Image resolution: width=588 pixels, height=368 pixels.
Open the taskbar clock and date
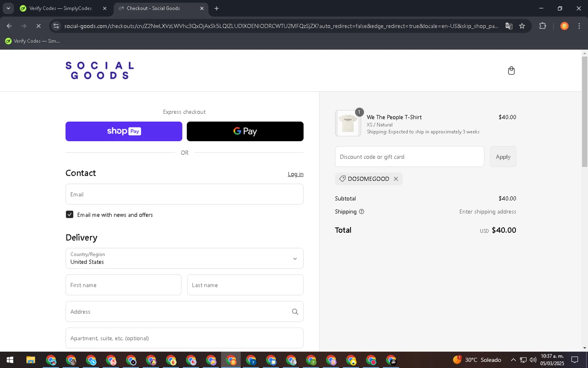[x=552, y=360]
